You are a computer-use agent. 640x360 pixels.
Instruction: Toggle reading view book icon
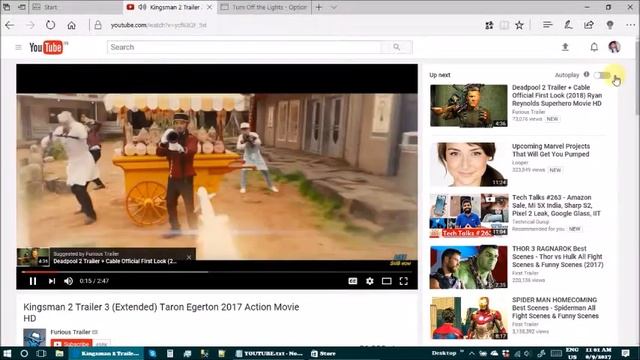click(504, 25)
